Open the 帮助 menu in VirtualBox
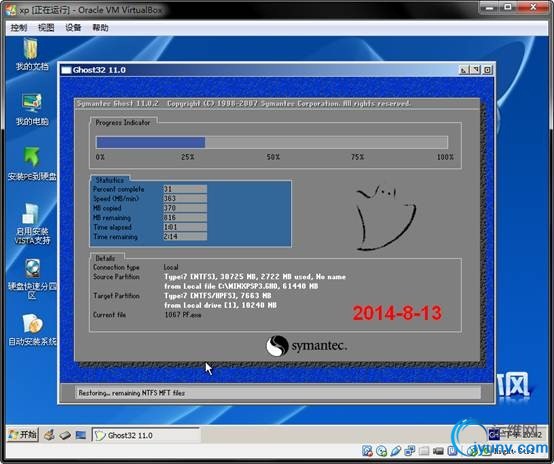554x464 pixels. [x=100, y=28]
